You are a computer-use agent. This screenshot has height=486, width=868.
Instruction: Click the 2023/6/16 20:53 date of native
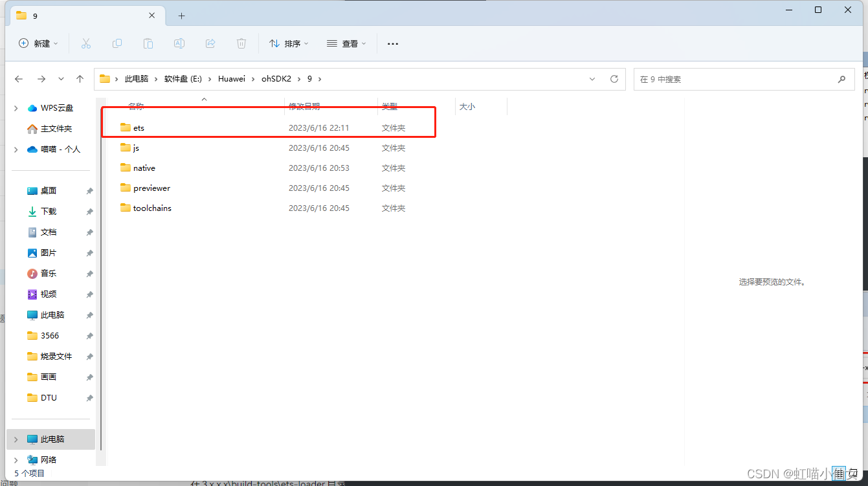click(x=319, y=168)
